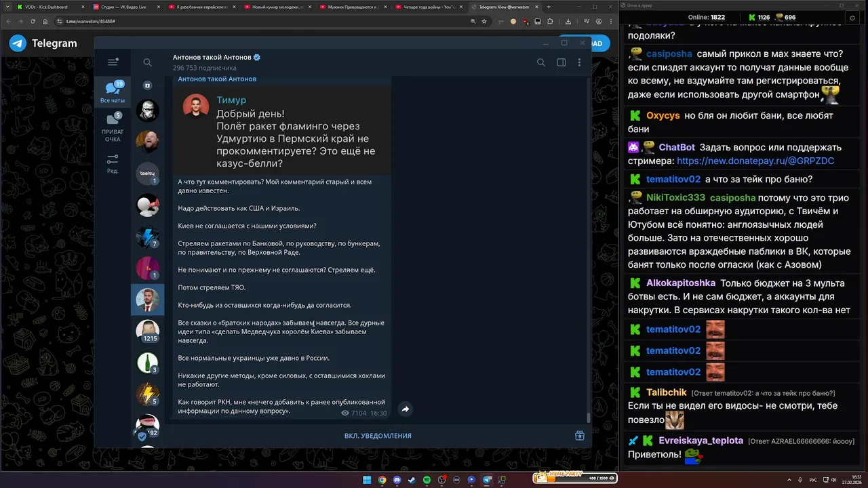Click ВКЛ. УВЕДОМЛЕНИЯ to unmute channel
The height and width of the screenshot is (488, 868).
[x=378, y=436]
